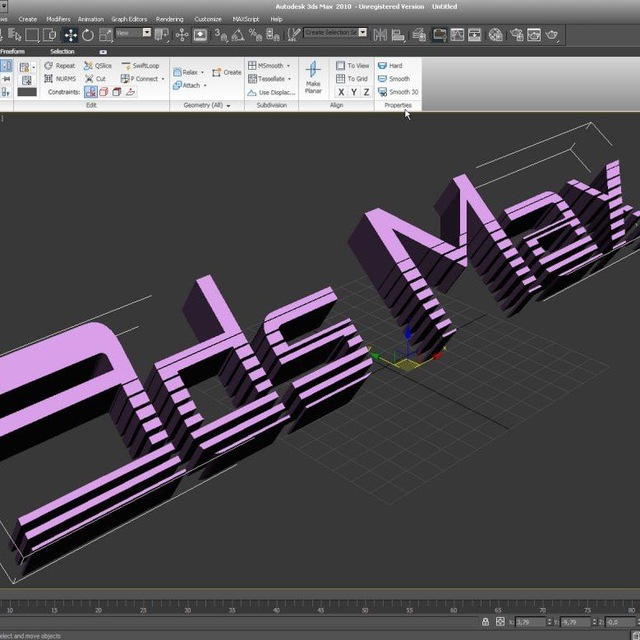Toggle the Angle Snap button
This screenshot has width=640, height=640.
point(238,35)
